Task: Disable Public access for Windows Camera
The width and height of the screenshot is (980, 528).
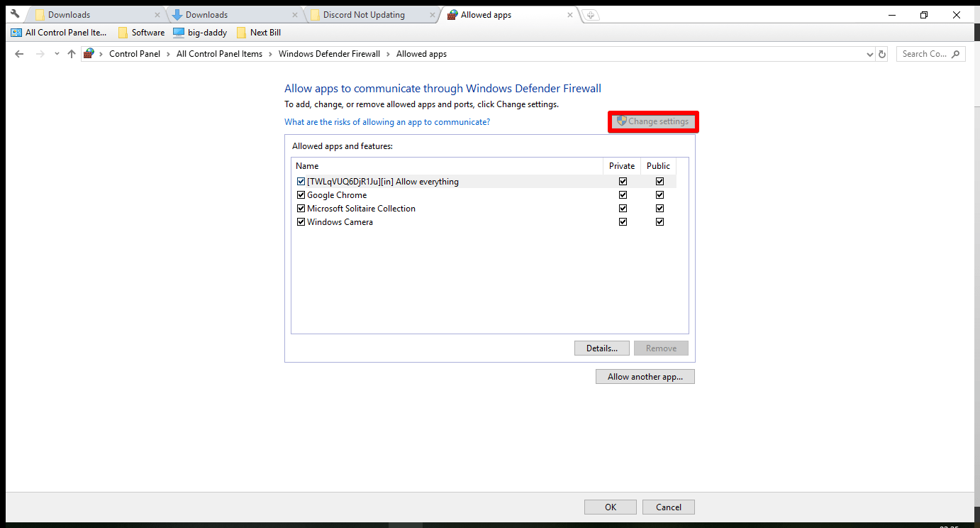Action: [x=659, y=221]
